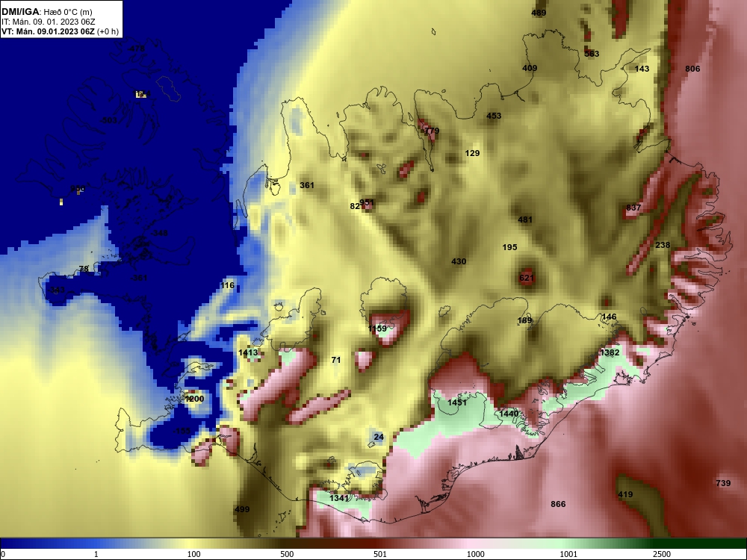
Task: Select the 2500 tick label on the legend
Action: point(662,554)
